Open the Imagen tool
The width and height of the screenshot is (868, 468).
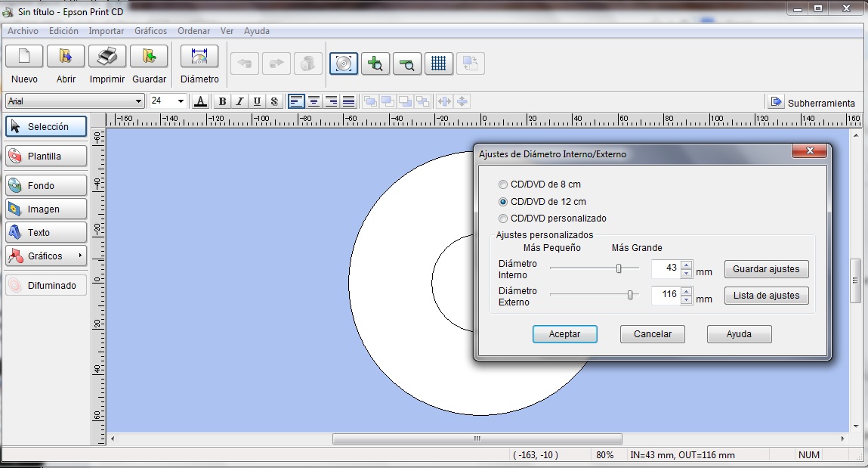pos(47,209)
